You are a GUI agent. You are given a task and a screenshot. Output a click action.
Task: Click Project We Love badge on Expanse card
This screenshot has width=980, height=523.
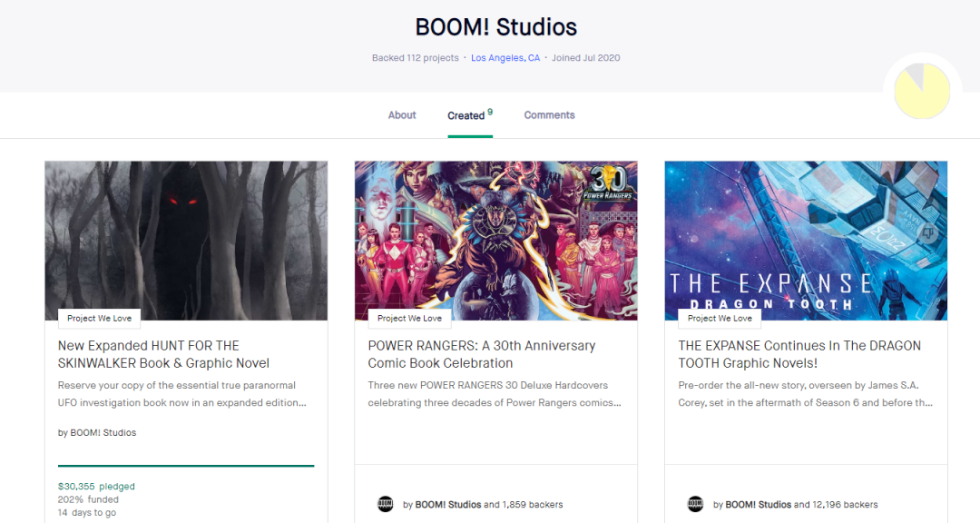[720, 319]
